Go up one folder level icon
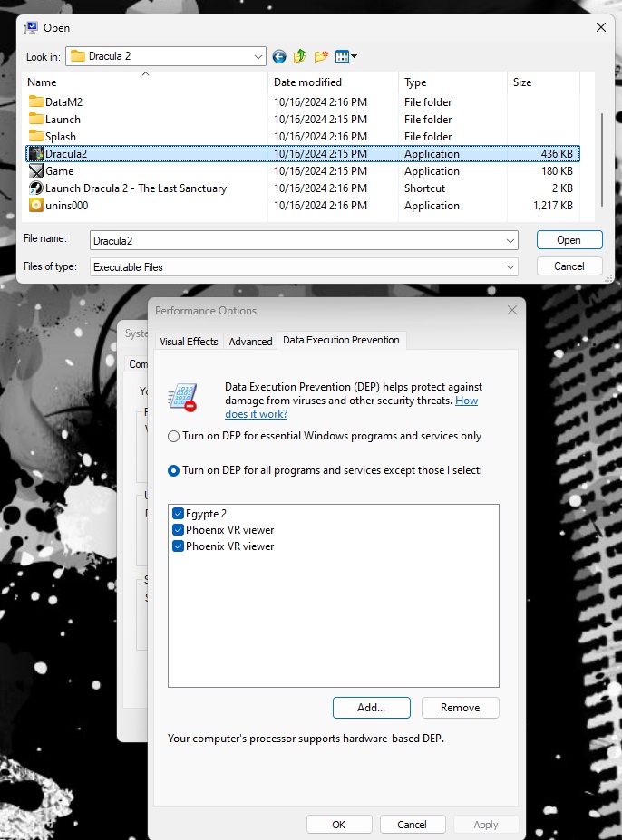The height and width of the screenshot is (840, 622). (x=300, y=56)
